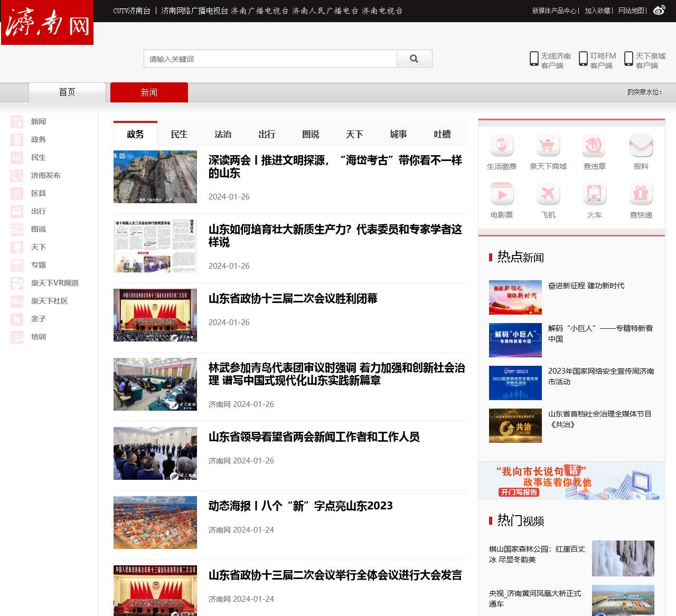Open headline 山东省政协十三届二次会议胜利闭幕
The image size is (676, 616).
293,299
